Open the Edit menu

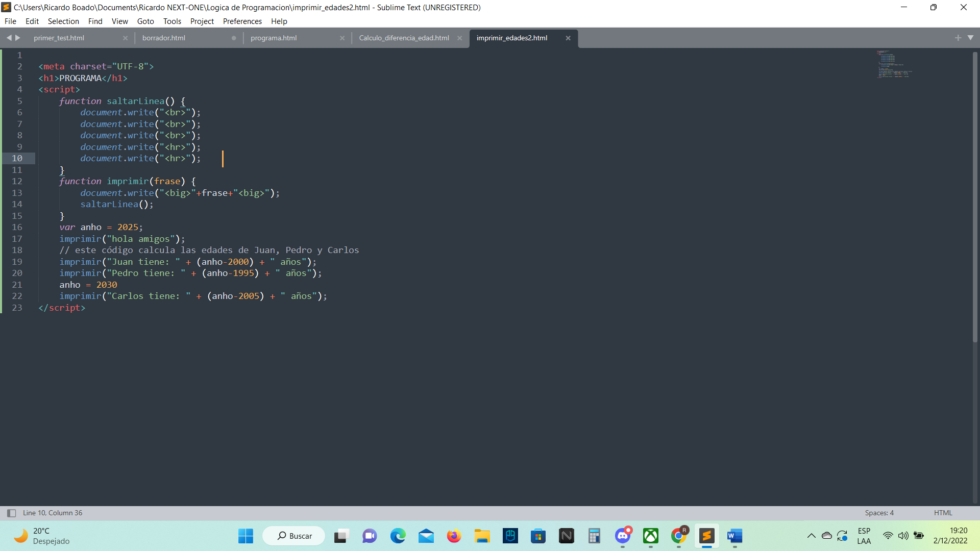(32, 21)
